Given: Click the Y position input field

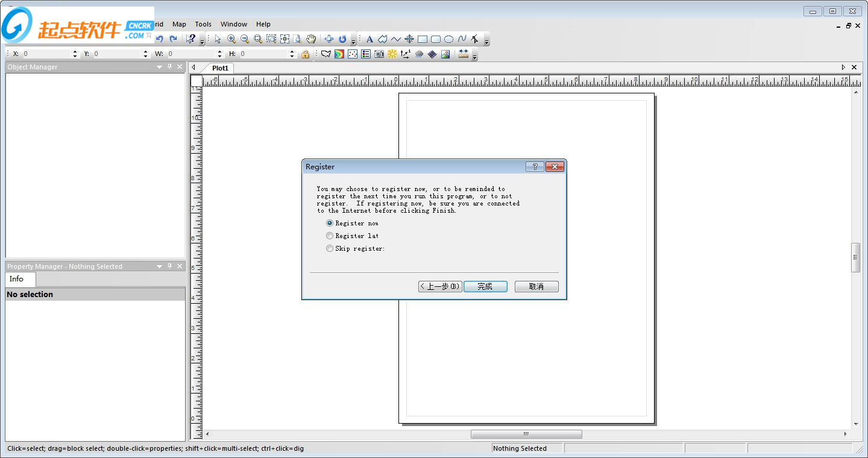Looking at the screenshot, I should [x=117, y=54].
